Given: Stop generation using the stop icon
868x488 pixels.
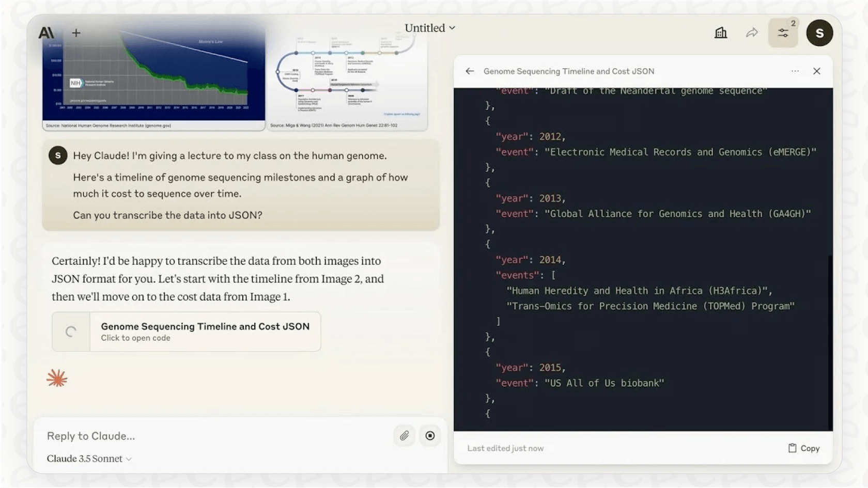Looking at the screenshot, I should 430,435.
